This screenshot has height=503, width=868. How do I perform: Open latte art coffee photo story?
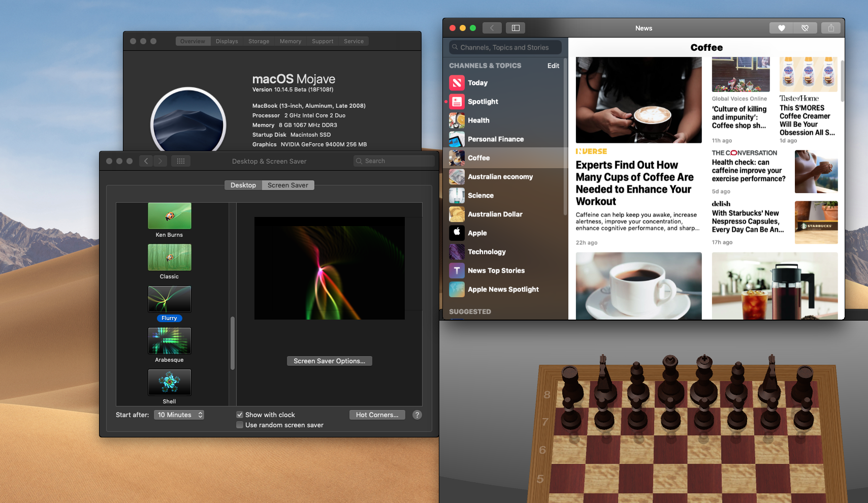tap(638, 100)
